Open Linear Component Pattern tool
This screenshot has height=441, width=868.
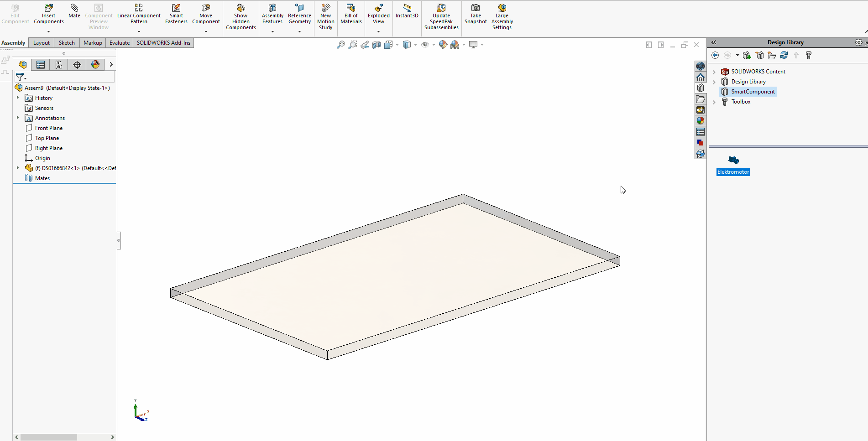[x=139, y=14]
